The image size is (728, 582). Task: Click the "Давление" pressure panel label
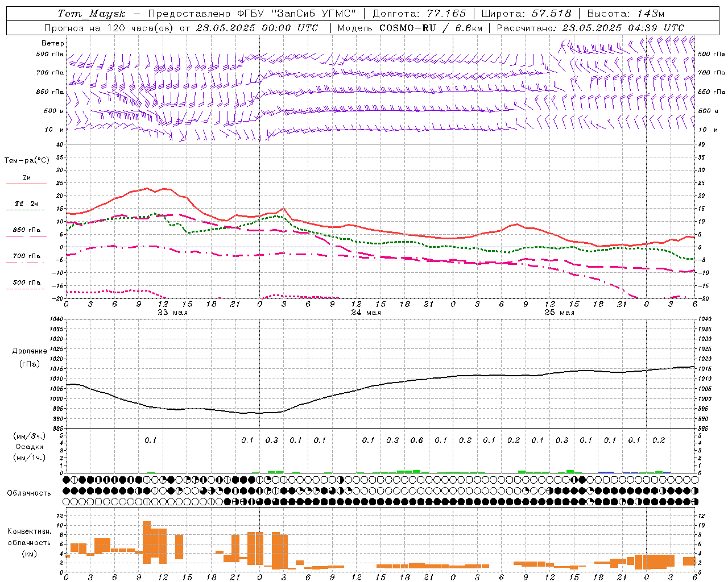click(30, 351)
